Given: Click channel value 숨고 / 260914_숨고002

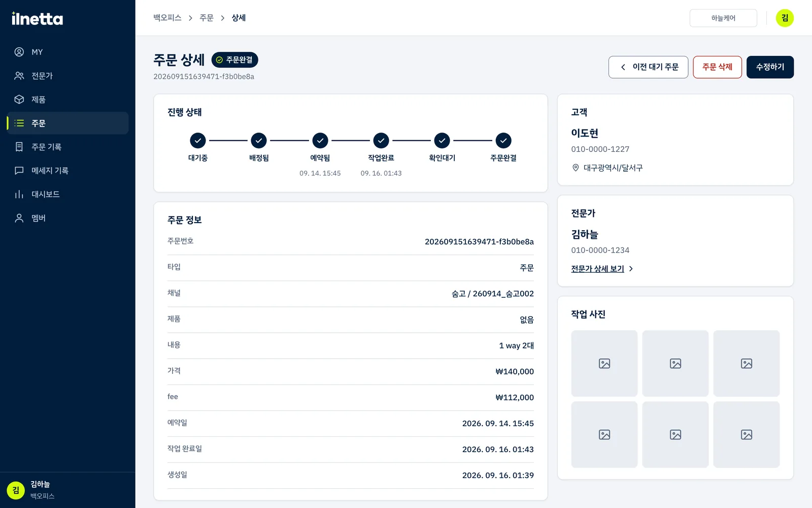Looking at the screenshot, I should click(492, 294).
